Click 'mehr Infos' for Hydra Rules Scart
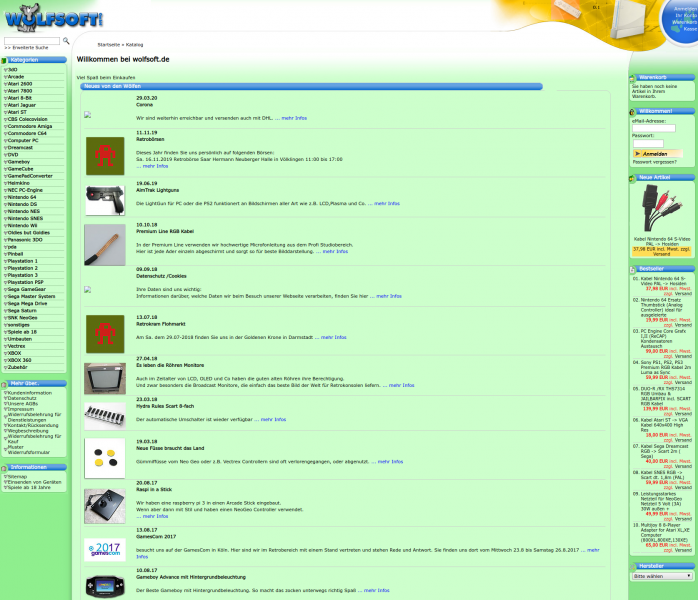Image resolution: width=698 pixels, height=600 pixels. (x=273, y=419)
